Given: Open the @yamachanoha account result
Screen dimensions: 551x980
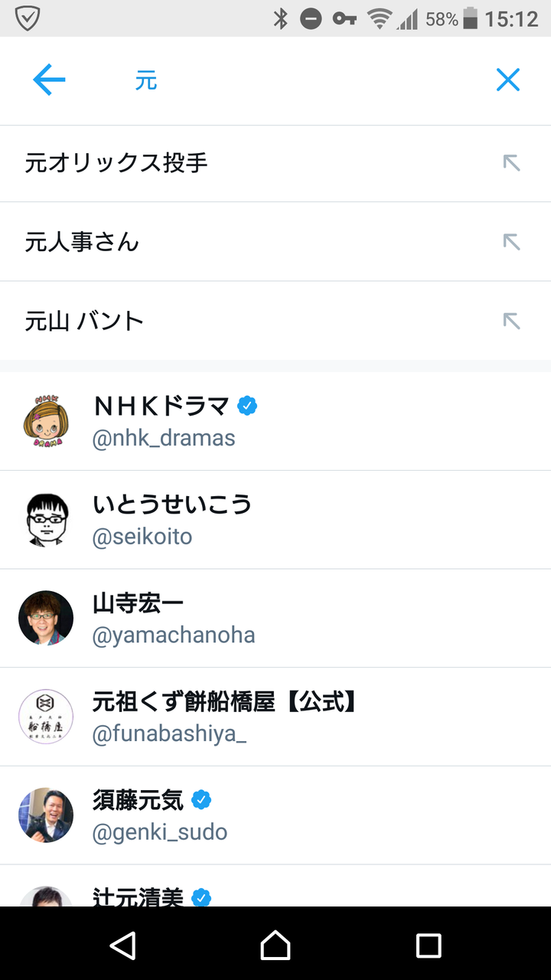Looking at the screenshot, I should point(306,619).
